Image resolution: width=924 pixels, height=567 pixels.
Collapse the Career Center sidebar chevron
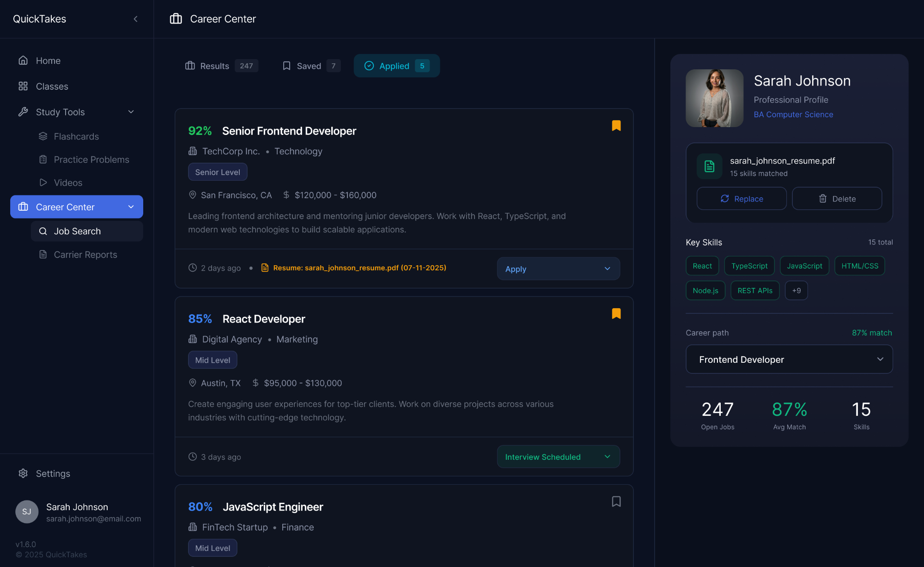click(x=131, y=207)
